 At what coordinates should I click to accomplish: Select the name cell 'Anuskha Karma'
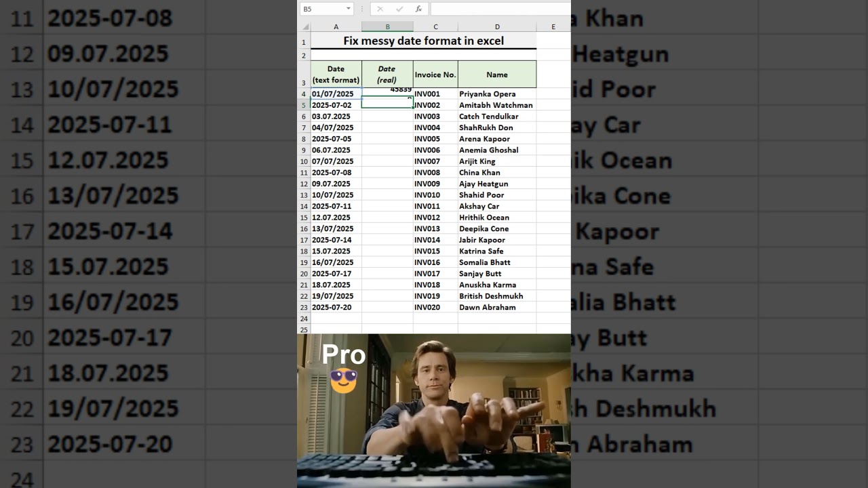pos(497,285)
